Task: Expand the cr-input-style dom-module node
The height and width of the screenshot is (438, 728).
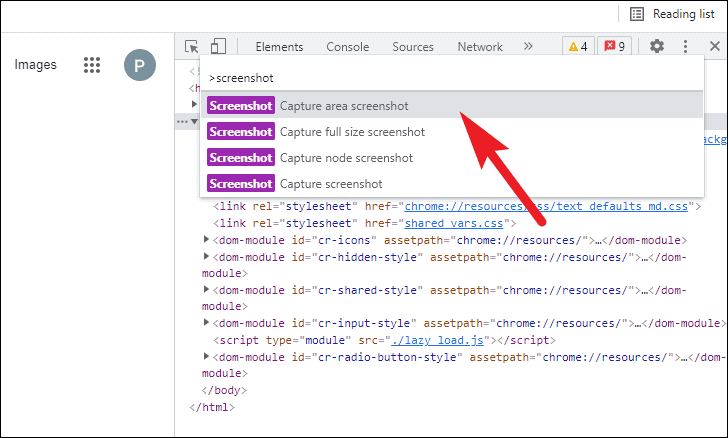Action: 206,322
